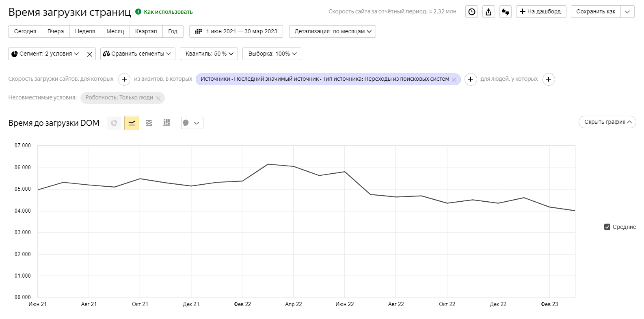Switch to the 'Квартал' period tab
Viewport: 644px width, 319px height.
[x=146, y=32]
